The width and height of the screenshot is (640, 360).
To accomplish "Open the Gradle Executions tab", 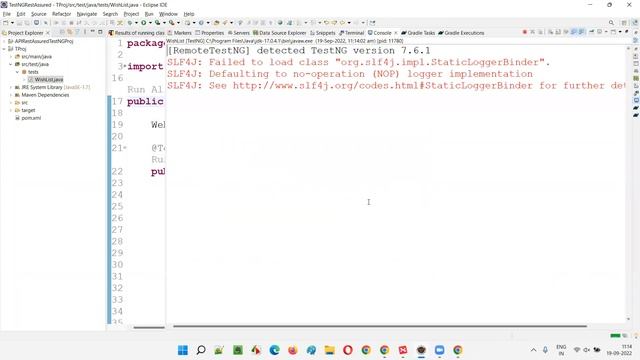I will tap(461, 33).
